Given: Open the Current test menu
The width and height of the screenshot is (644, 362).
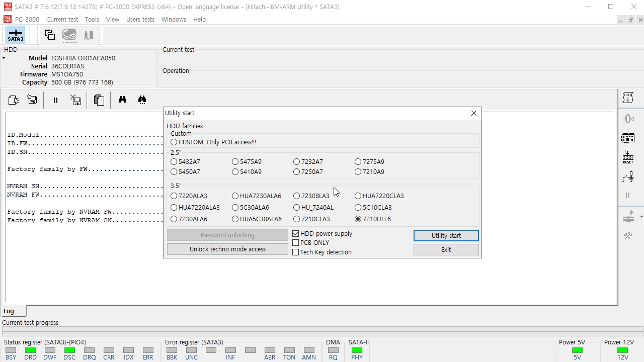Looking at the screenshot, I should (x=62, y=19).
